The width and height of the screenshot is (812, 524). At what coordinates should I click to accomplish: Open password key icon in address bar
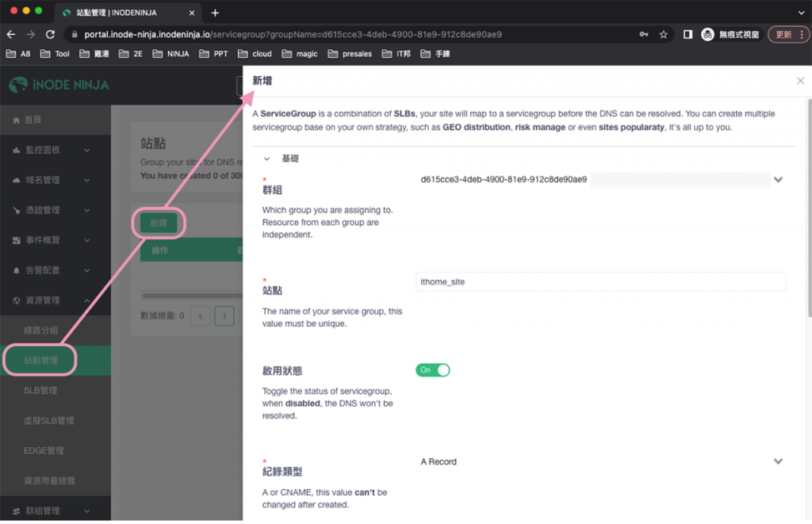(x=644, y=34)
